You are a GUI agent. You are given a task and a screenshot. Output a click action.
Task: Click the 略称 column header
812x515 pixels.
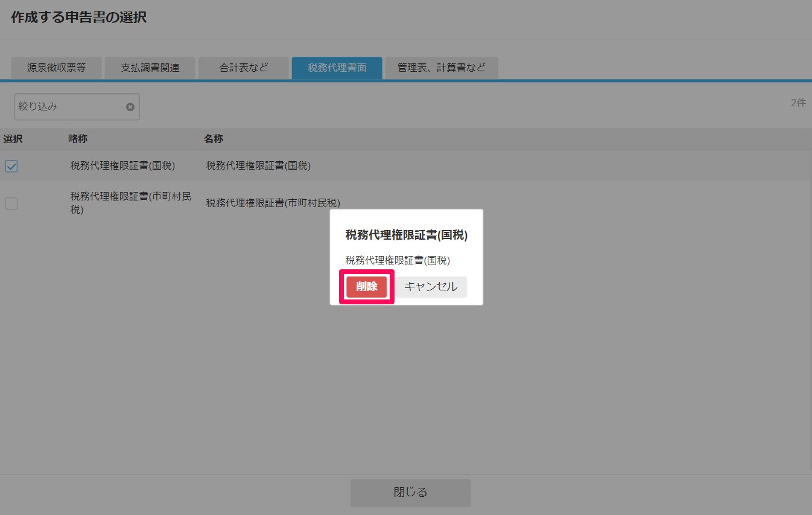(x=78, y=139)
